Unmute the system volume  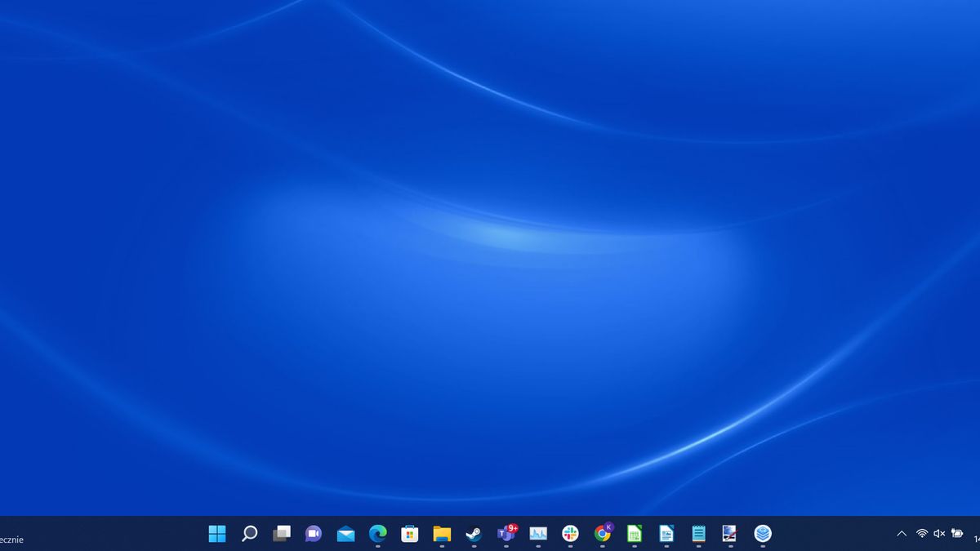click(x=939, y=534)
